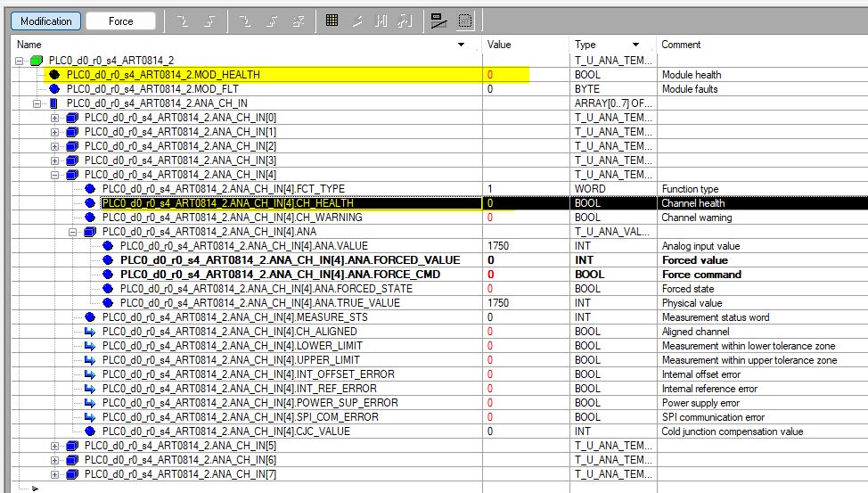Click the yellow grid table toolbar icon
868x493 pixels.
point(332,21)
